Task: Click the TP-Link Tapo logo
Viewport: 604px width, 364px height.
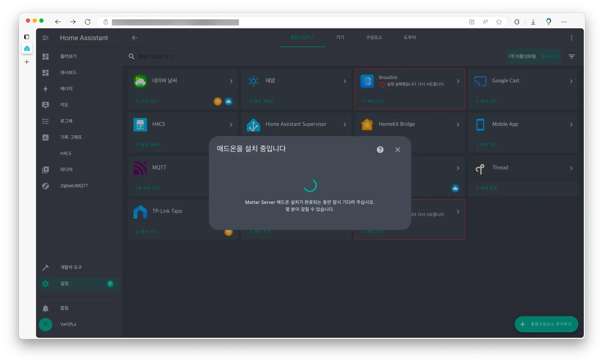Action: [140, 212]
